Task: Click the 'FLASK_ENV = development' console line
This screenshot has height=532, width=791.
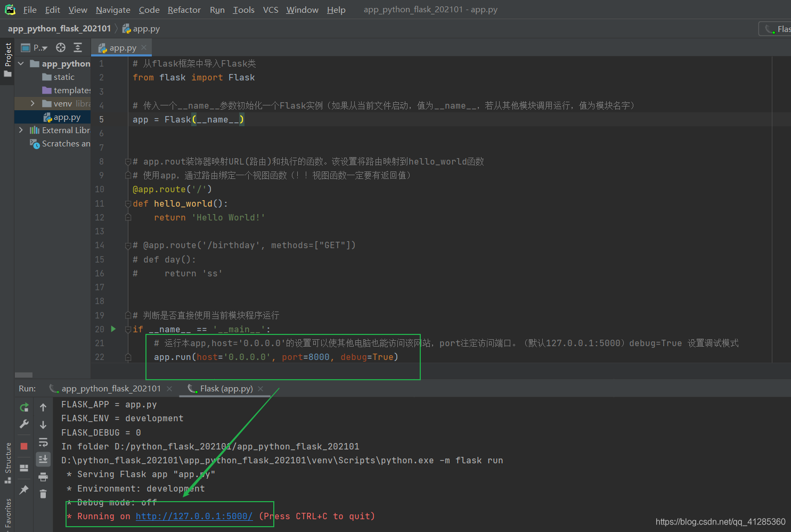Action: 123,418
